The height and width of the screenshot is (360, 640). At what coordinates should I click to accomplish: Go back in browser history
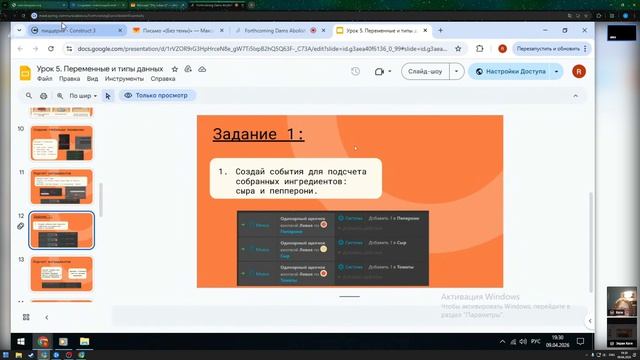click(x=20, y=49)
